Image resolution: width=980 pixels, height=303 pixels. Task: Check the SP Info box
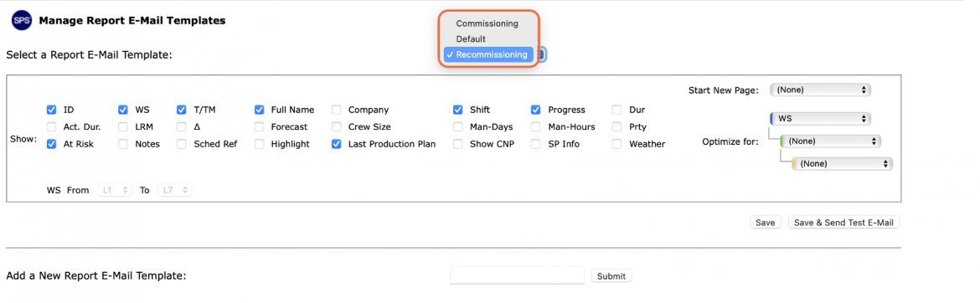click(x=535, y=144)
